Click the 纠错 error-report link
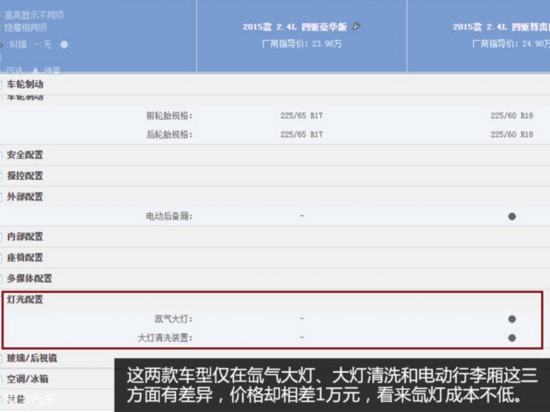Viewport: 550px width, 412px height. pos(18,45)
